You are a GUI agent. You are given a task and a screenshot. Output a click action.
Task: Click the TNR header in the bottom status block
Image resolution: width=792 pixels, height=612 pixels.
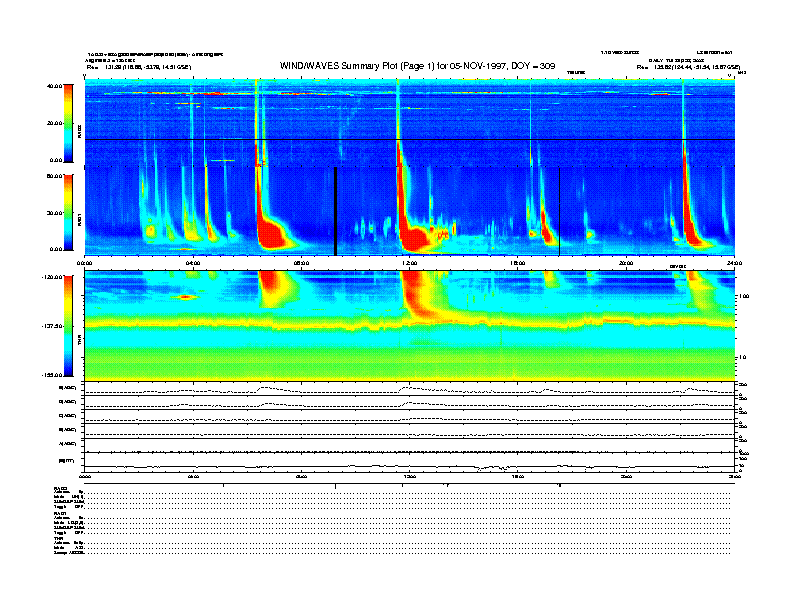pos(58,538)
